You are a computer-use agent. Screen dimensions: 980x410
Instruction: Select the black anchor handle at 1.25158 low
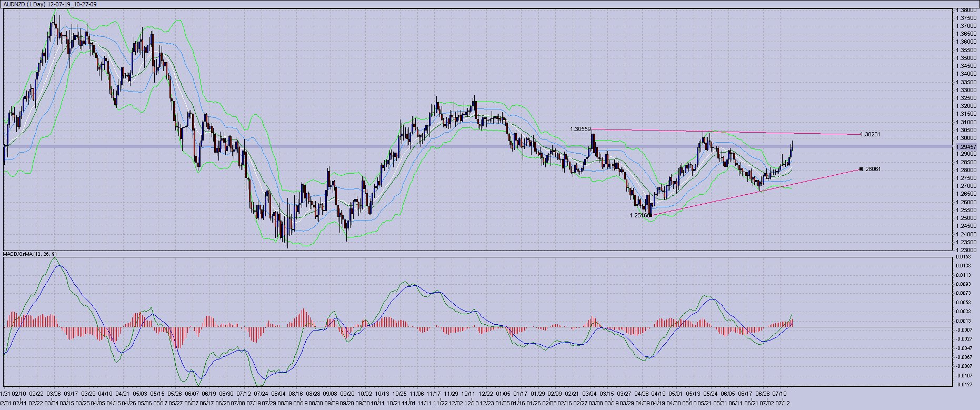[x=651, y=215]
